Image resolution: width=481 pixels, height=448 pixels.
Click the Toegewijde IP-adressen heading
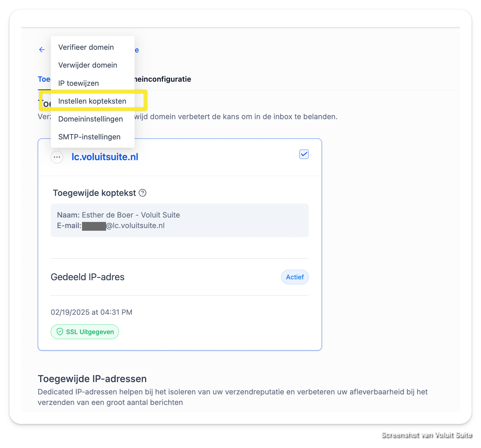pos(92,379)
